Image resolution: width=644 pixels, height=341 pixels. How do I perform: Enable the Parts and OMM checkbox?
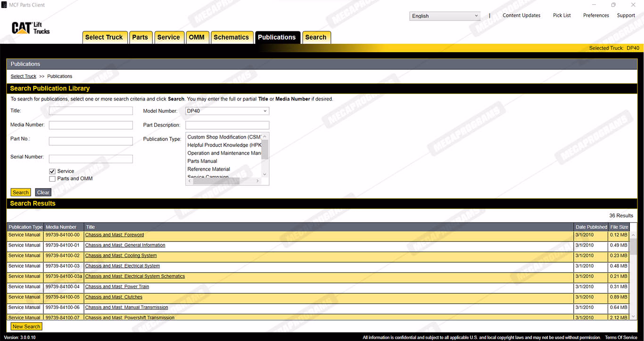[52, 179]
